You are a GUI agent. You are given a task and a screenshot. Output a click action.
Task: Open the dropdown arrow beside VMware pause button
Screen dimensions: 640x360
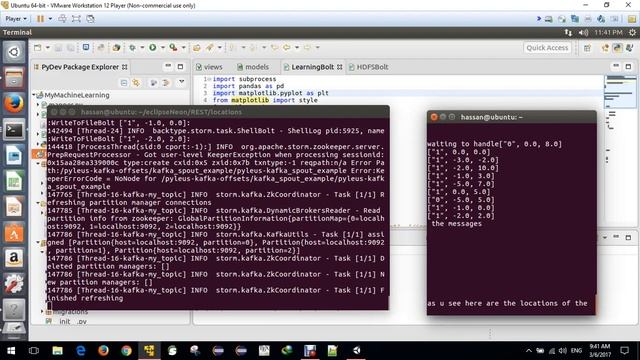[x=50, y=19]
